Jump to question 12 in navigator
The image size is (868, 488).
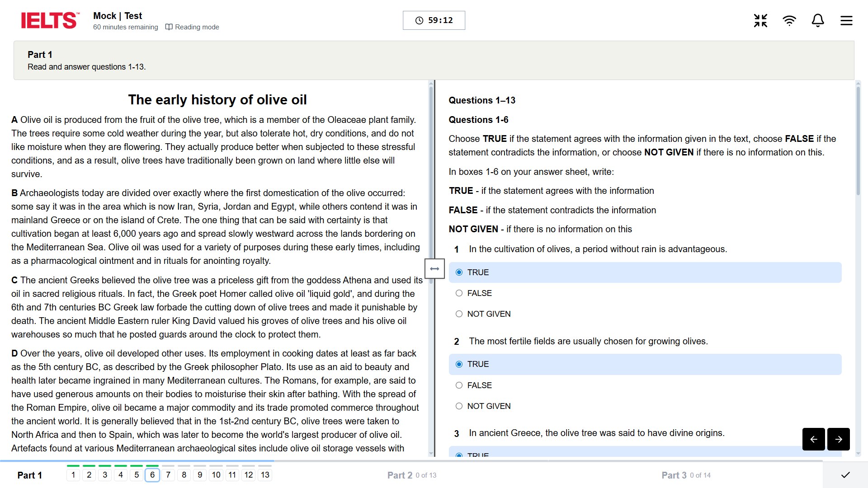(249, 475)
